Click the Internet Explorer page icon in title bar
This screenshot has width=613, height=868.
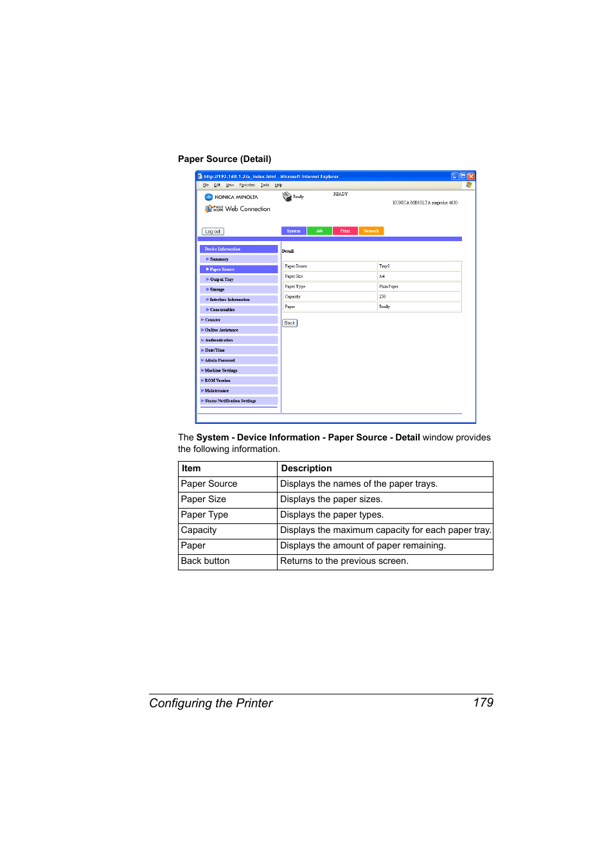tap(200, 176)
